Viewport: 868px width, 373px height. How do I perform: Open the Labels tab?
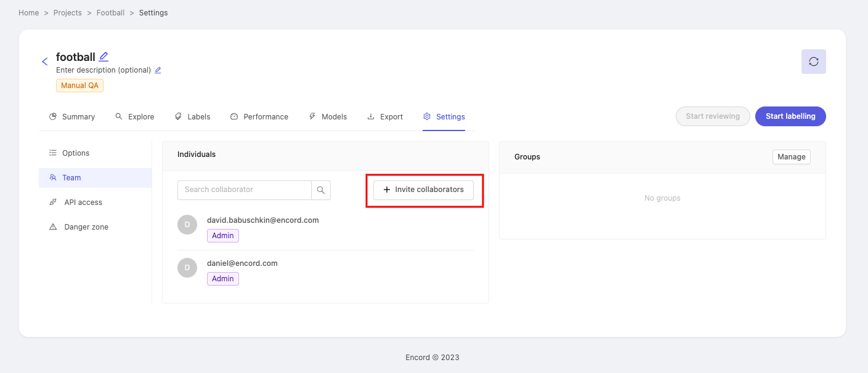pyautogui.click(x=192, y=117)
